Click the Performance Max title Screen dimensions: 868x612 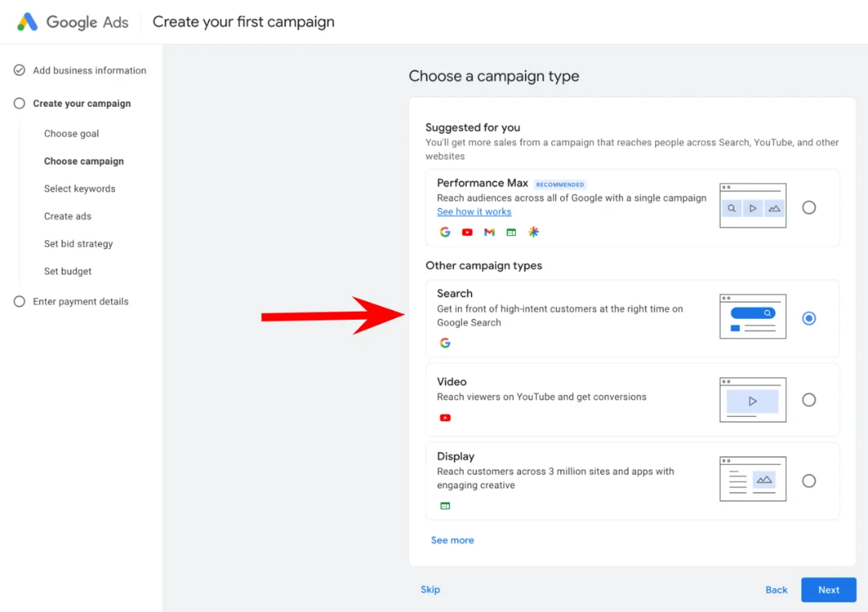pos(482,183)
